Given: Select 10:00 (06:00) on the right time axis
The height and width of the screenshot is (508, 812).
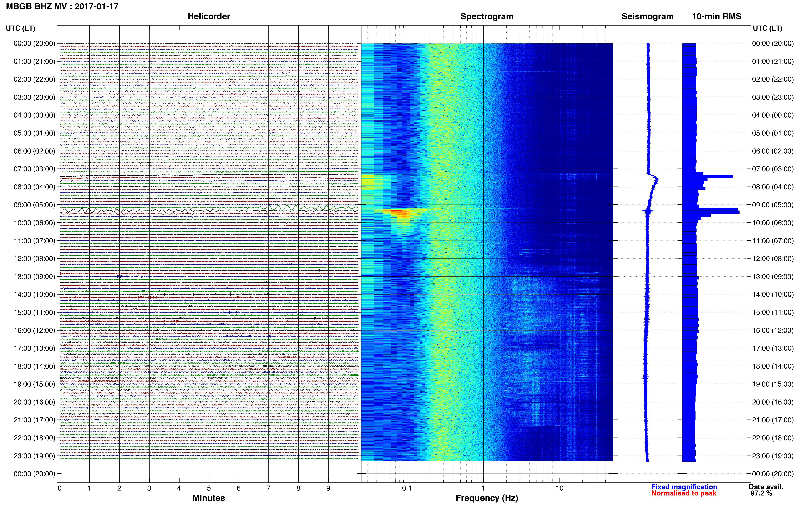Looking at the screenshot, I should pyautogui.click(x=773, y=223).
